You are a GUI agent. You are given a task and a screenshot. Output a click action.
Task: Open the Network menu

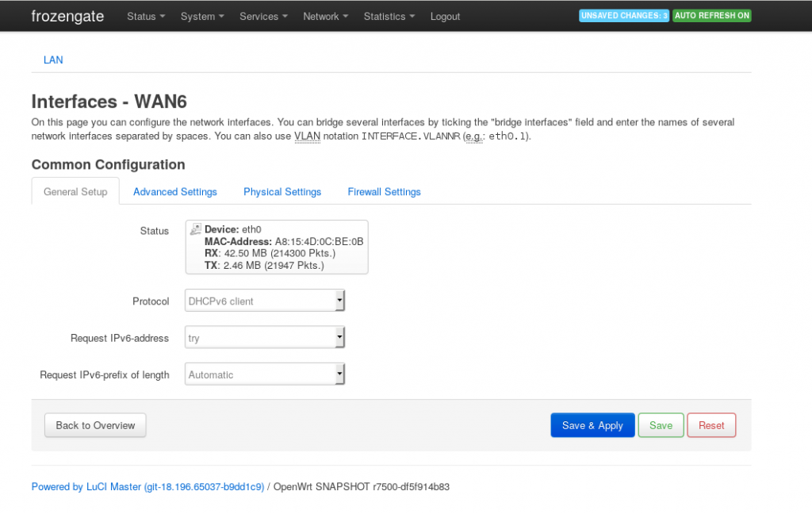[x=325, y=16]
